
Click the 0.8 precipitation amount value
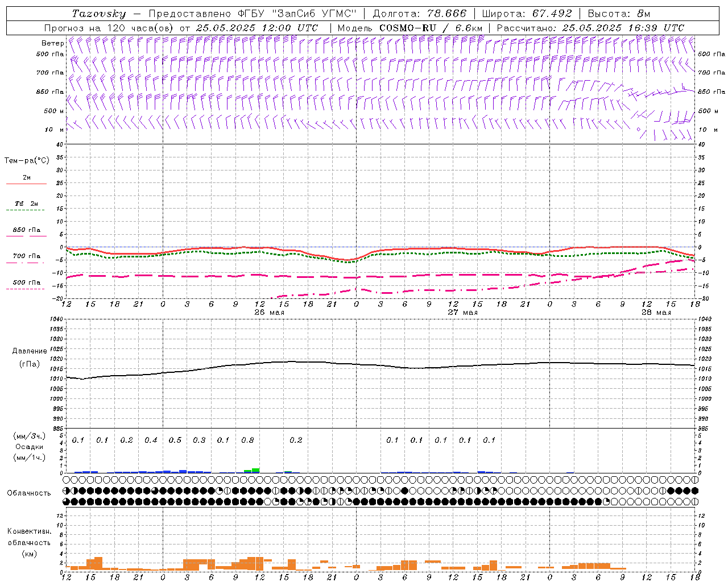pyautogui.click(x=247, y=440)
